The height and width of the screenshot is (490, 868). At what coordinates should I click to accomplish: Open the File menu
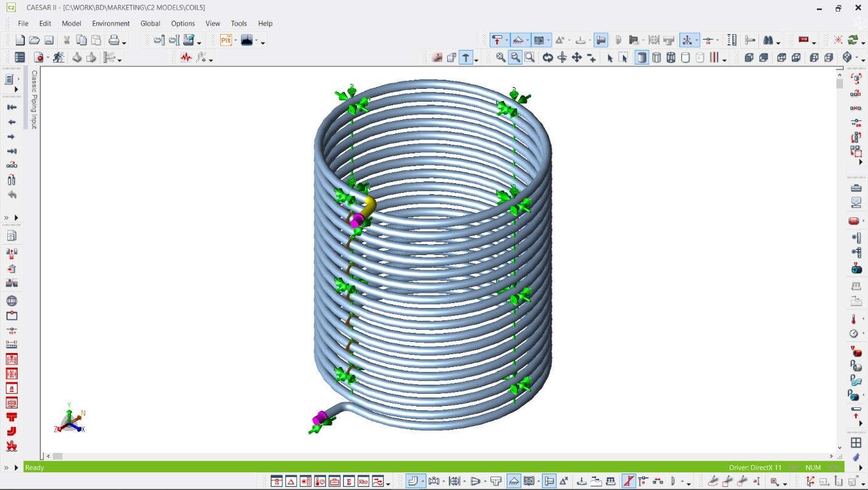(23, 23)
